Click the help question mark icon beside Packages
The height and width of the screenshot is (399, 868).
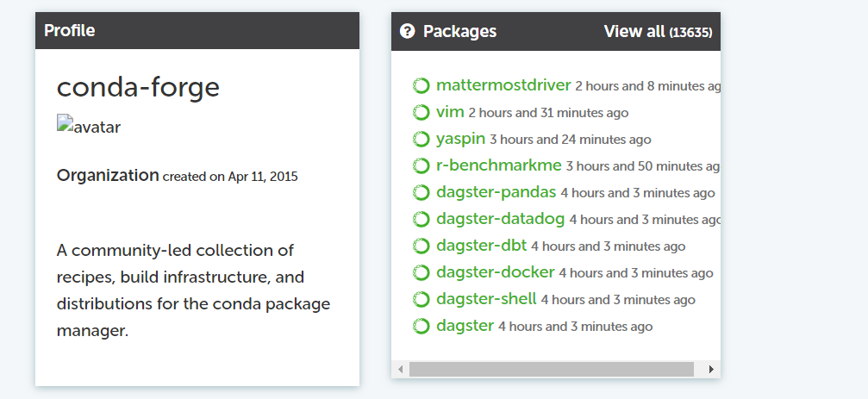408,32
